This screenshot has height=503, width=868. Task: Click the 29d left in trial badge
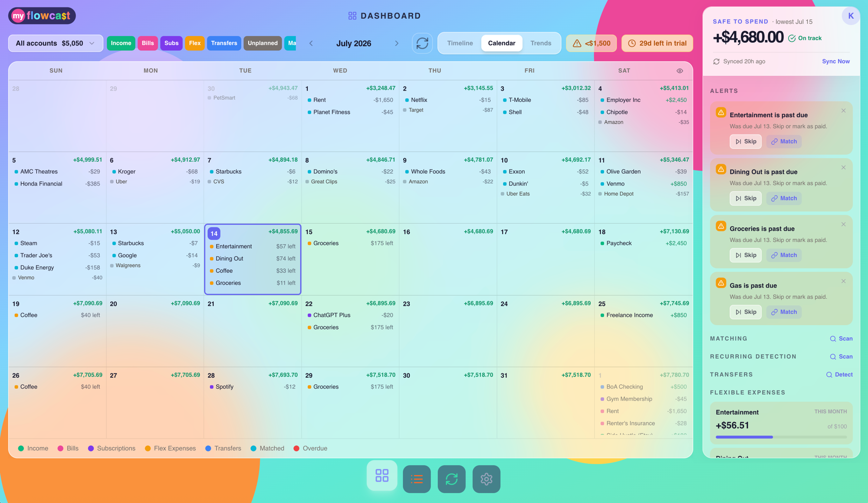(x=657, y=43)
